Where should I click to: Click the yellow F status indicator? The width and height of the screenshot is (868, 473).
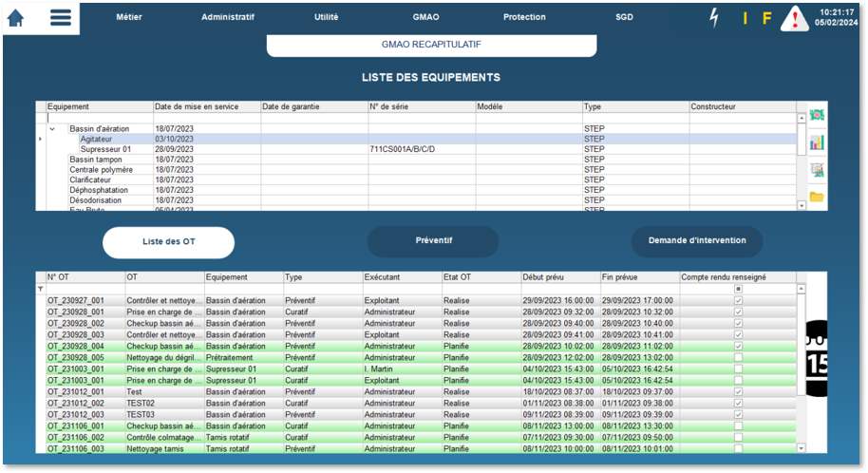click(x=766, y=18)
